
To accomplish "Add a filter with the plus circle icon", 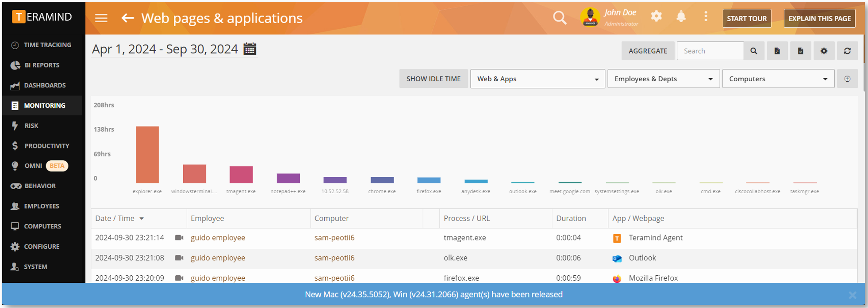I will coord(847,79).
